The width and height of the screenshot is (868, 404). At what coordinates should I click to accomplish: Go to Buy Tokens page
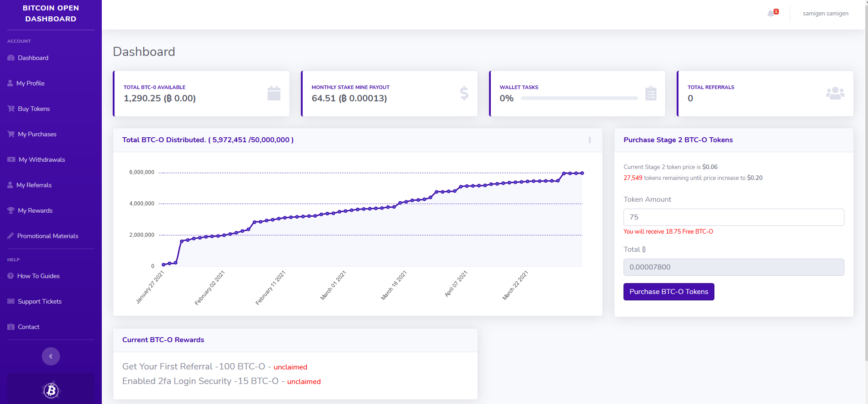tap(34, 109)
